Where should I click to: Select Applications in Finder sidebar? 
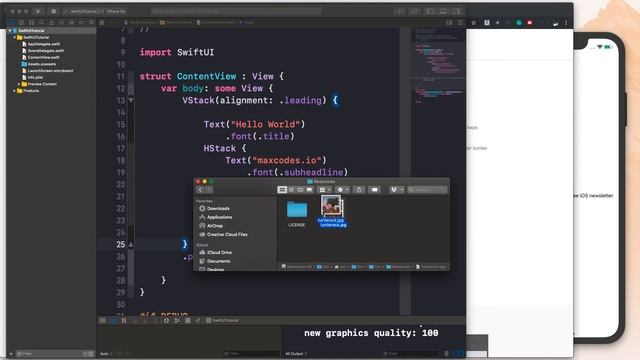point(216,217)
